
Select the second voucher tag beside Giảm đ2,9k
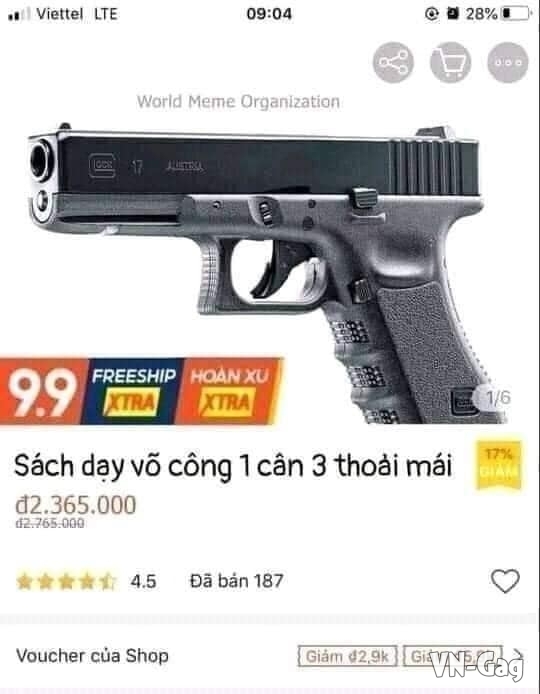click(453, 656)
